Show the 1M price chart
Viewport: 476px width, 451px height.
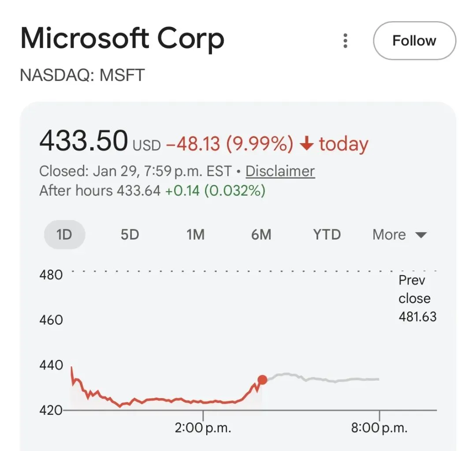196,234
